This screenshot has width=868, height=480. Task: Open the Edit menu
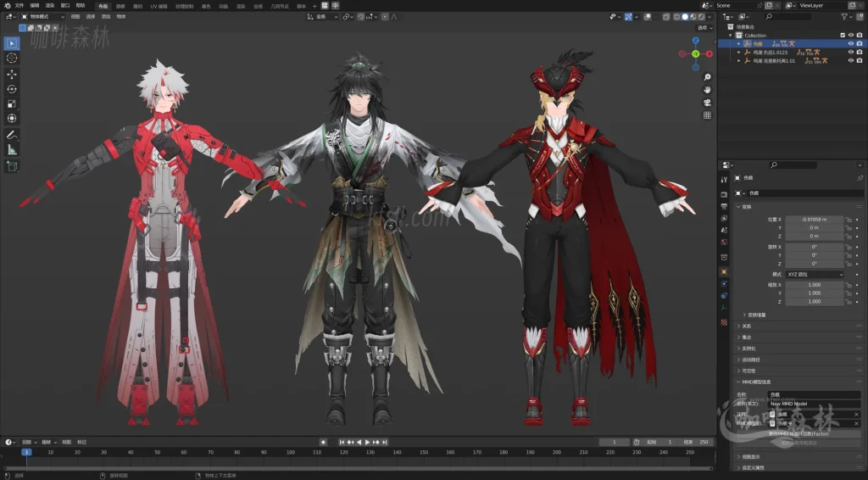(x=34, y=6)
